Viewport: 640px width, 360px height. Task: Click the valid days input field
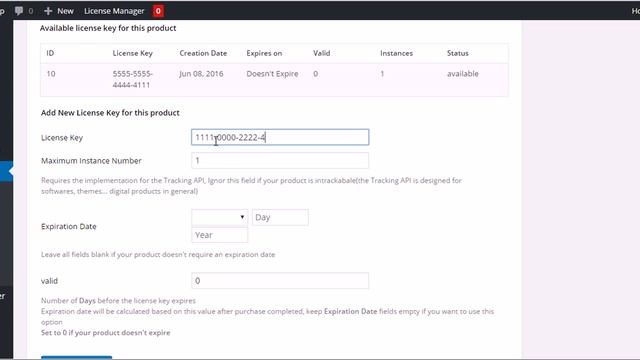pyautogui.click(x=280, y=280)
